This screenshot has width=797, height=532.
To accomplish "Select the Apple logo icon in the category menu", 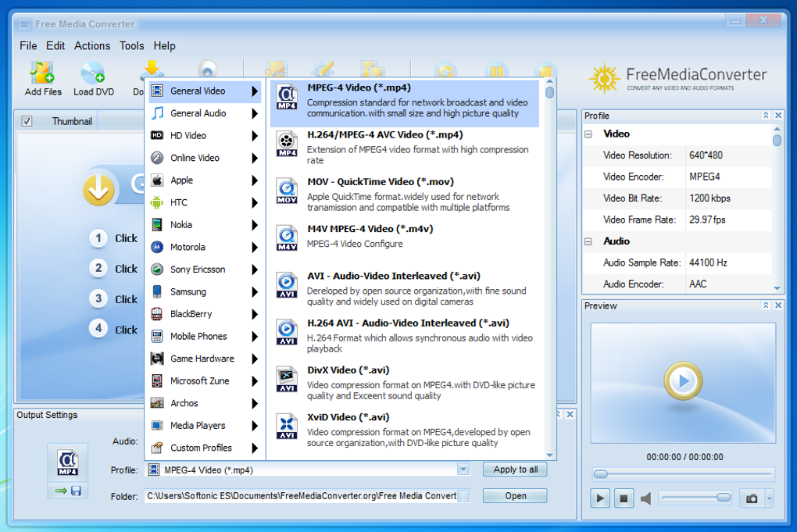I will click(157, 180).
